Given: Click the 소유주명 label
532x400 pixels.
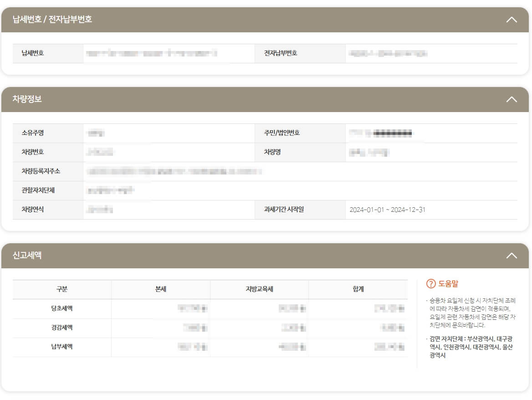Looking at the screenshot, I should tap(33, 133).
